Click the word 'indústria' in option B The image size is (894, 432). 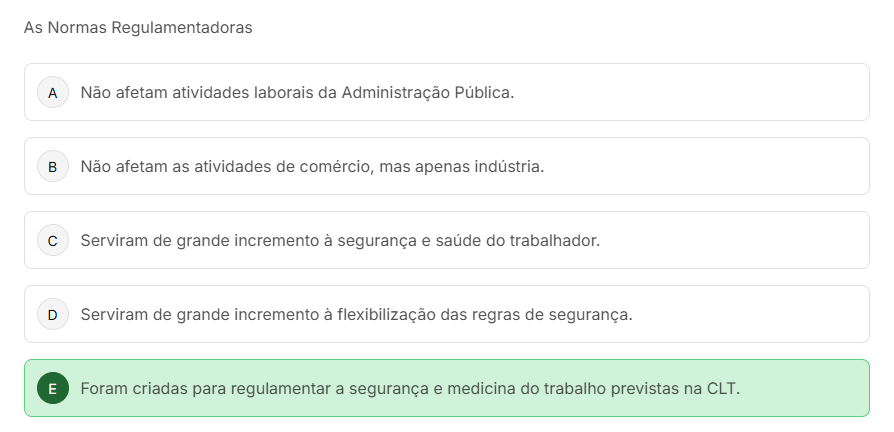[508, 166]
